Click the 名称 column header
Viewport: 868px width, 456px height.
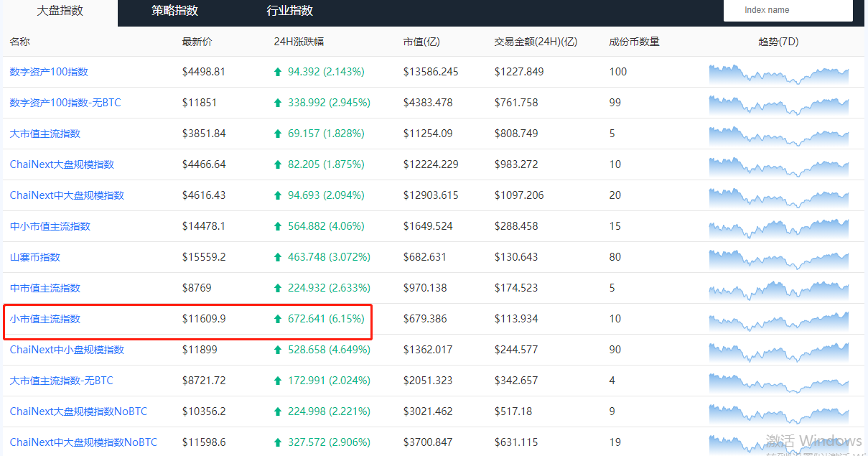(x=19, y=42)
